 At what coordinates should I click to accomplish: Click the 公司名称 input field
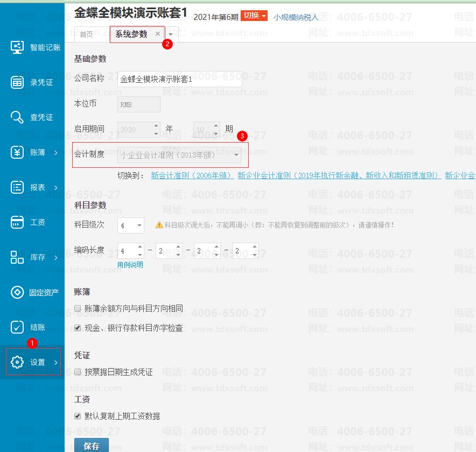coord(179,79)
